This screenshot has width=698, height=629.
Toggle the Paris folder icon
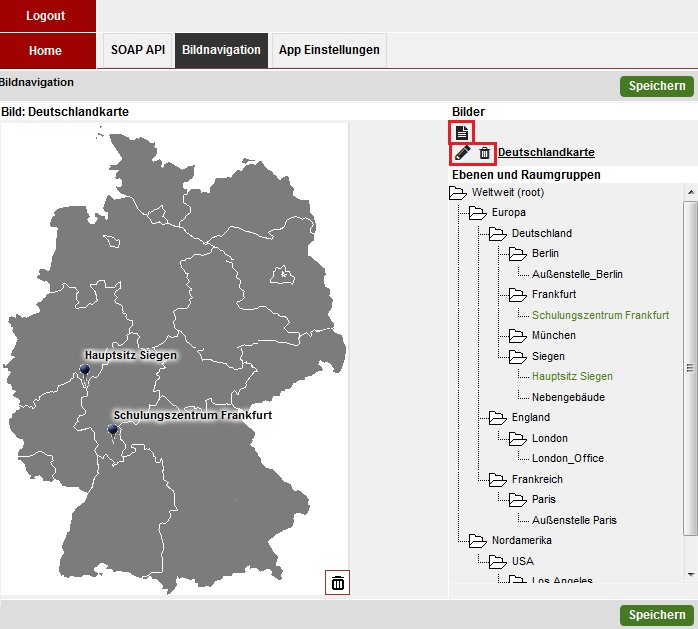click(x=518, y=499)
